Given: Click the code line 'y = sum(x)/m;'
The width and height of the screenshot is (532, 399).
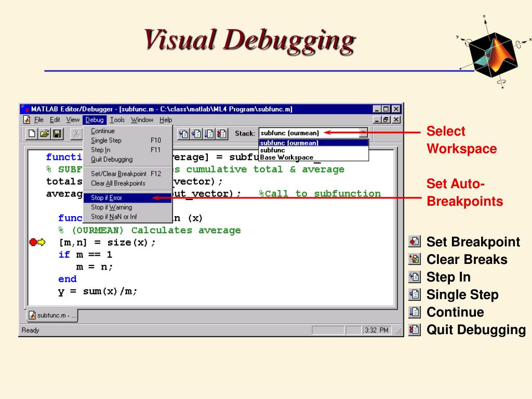Looking at the screenshot, I should (98, 291).
